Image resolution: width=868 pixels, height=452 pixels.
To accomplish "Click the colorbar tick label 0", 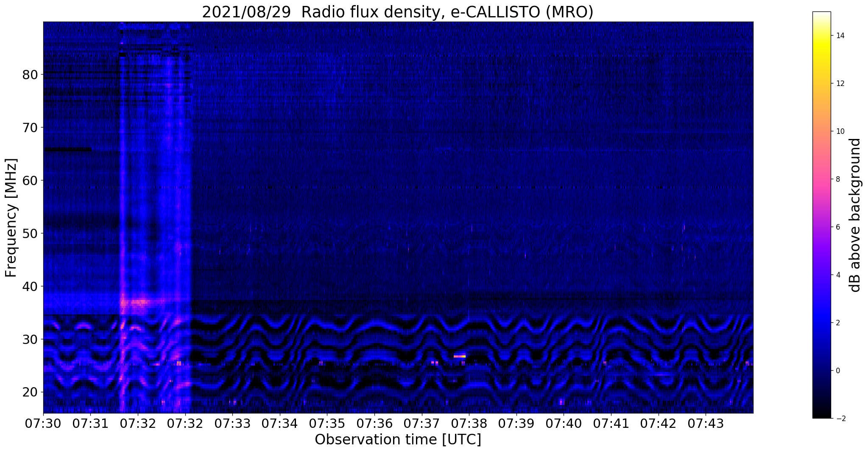I will tap(837, 371).
